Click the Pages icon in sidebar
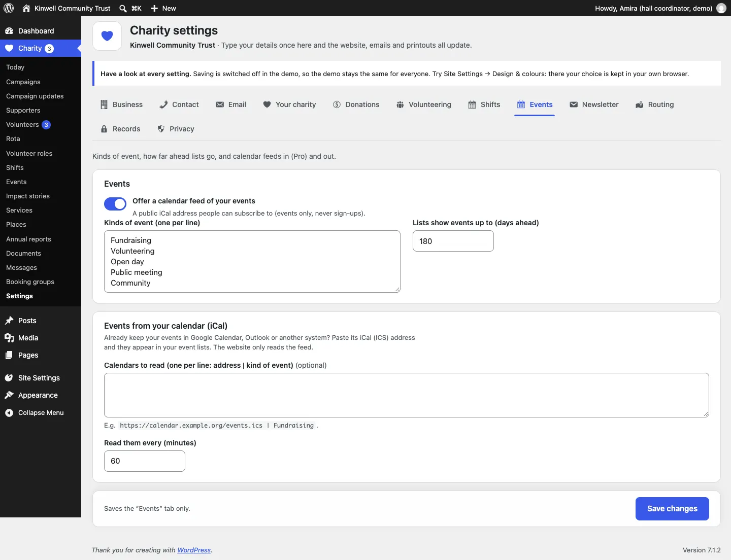 [x=9, y=355]
